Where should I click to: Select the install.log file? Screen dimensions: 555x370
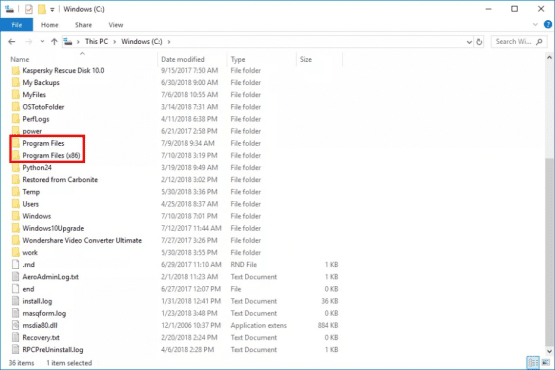pos(37,301)
